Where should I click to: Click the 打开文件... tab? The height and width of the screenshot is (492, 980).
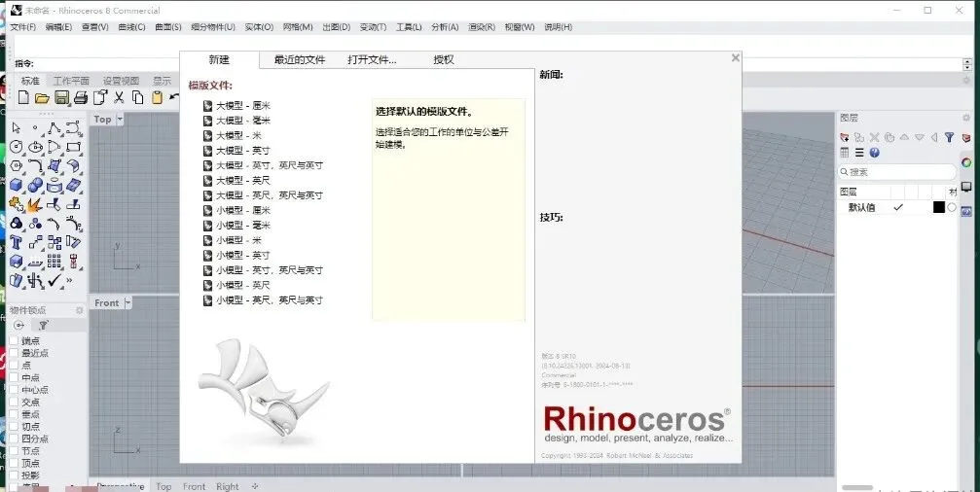pyautogui.click(x=372, y=60)
